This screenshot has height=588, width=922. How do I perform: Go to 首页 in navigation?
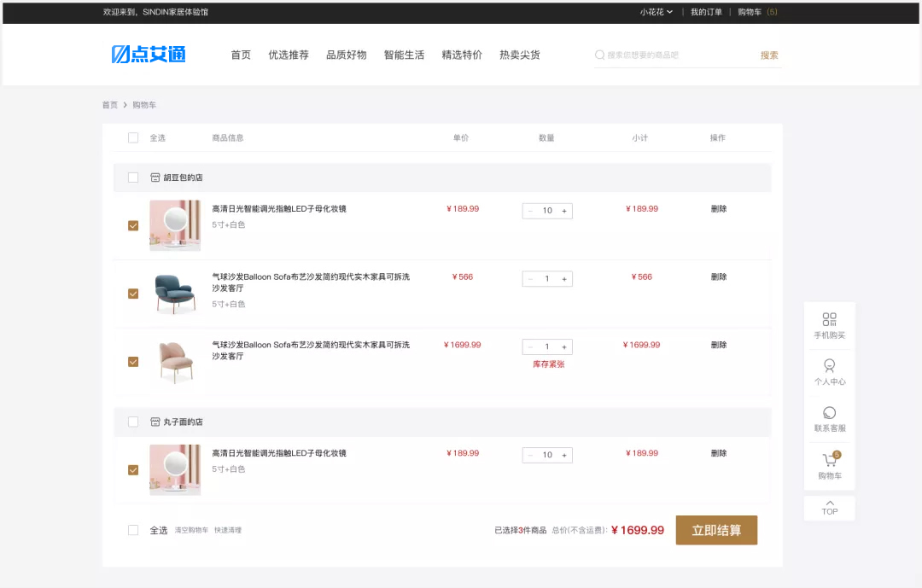pyautogui.click(x=241, y=55)
